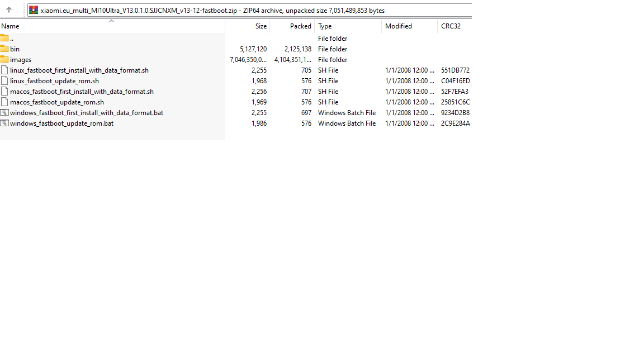Sort files by Name column header

click(x=10, y=26)
